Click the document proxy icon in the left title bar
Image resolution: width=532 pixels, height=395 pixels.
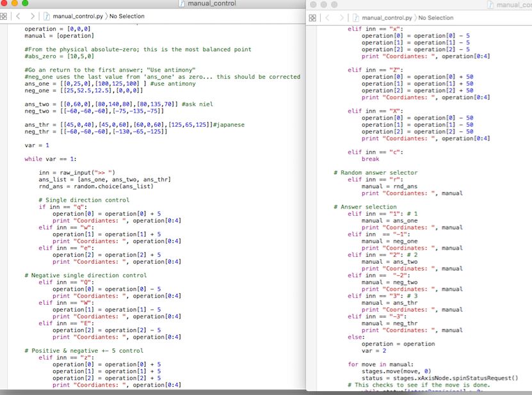tap(182, 4)
